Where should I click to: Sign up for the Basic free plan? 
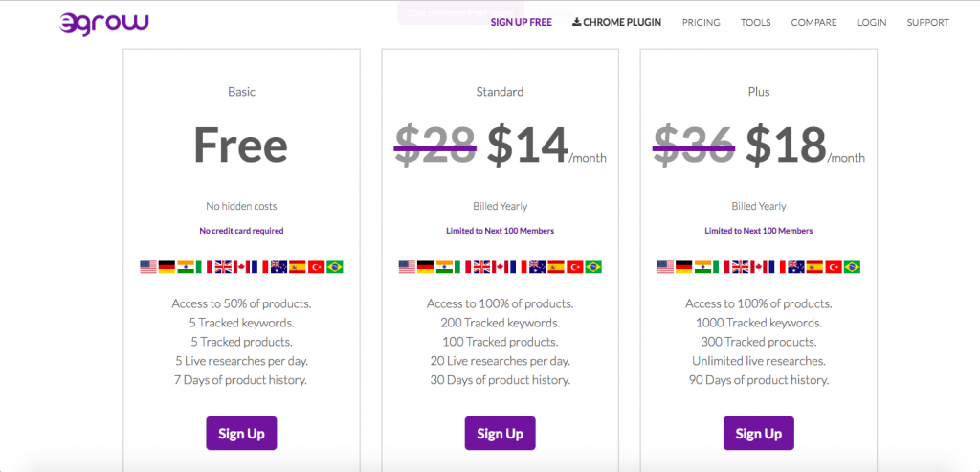[x=241, y=434]
